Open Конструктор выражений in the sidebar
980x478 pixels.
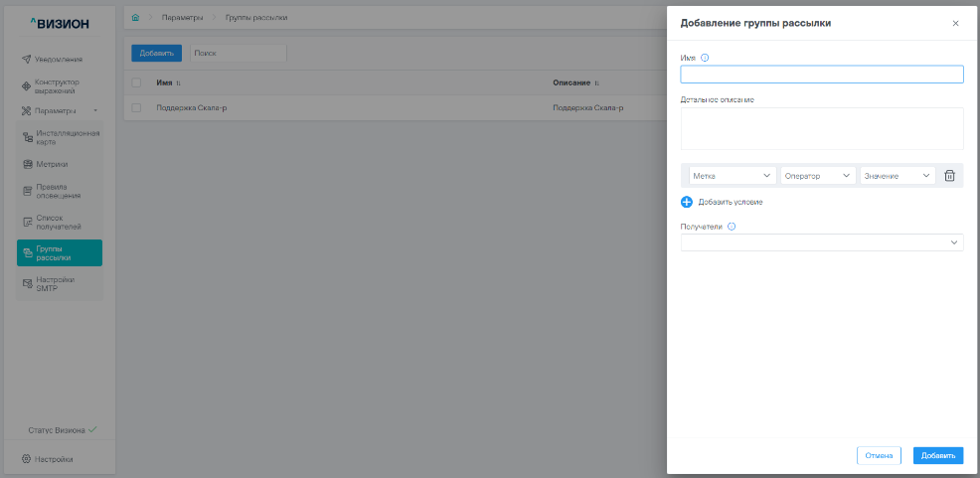click(x=59, y=86)
